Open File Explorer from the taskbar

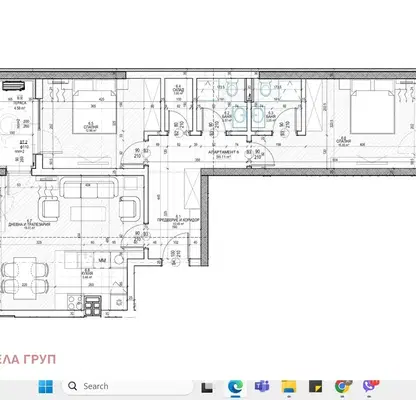coord(289,386)
